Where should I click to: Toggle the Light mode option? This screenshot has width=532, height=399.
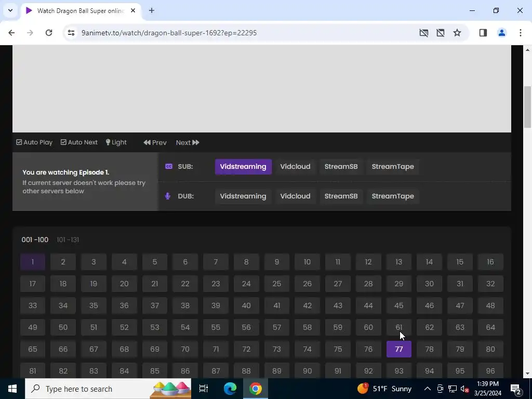point(116,142)
